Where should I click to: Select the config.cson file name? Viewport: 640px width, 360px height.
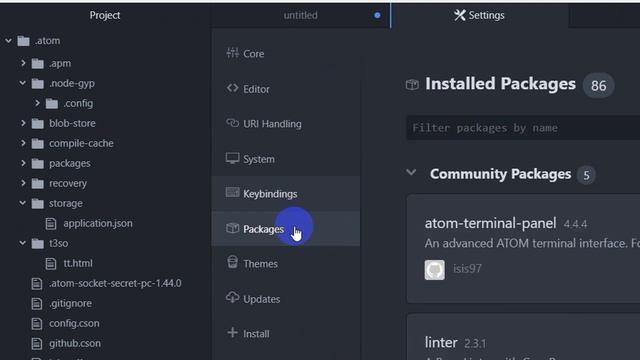(74, 323)
